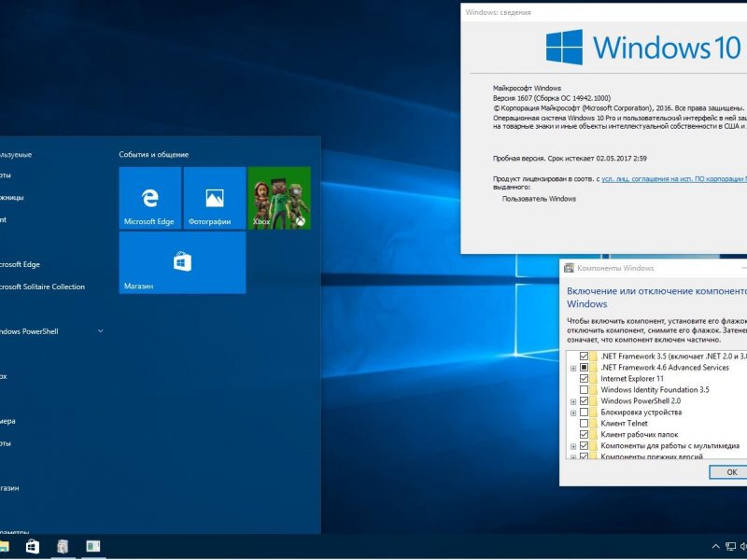The height and width of the screenshot is (560, 747).
Task: Click the Компоненты Windows title bar text
Action: (x=615, y=268)
